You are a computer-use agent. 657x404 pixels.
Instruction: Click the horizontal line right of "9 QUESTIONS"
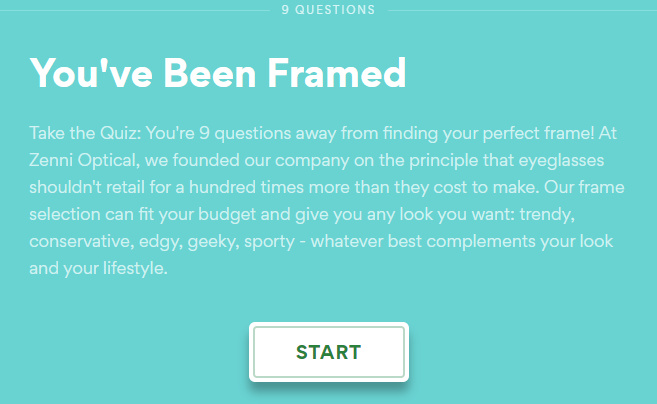(x=520, y=10)
